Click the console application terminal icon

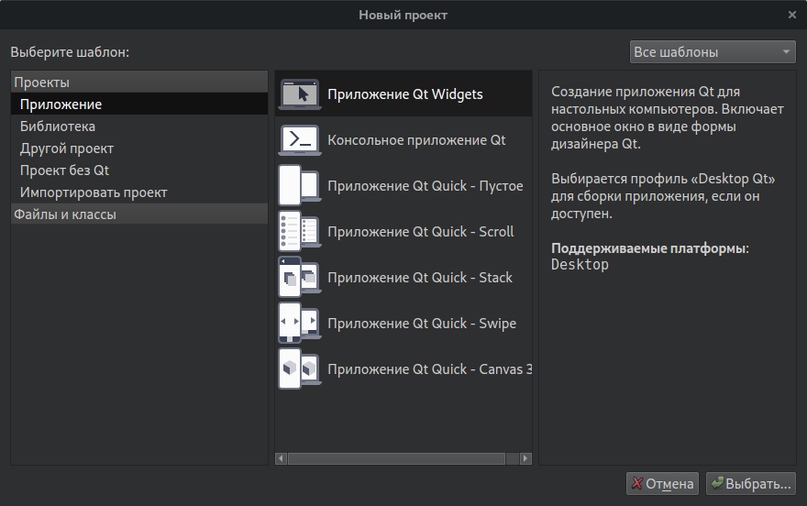click(300, 140)
